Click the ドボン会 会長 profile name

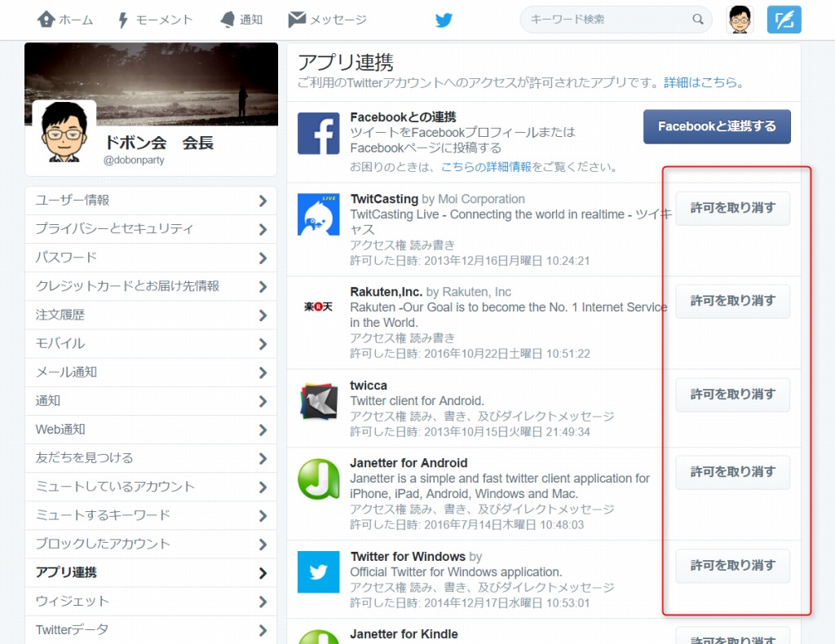(159, 143)
